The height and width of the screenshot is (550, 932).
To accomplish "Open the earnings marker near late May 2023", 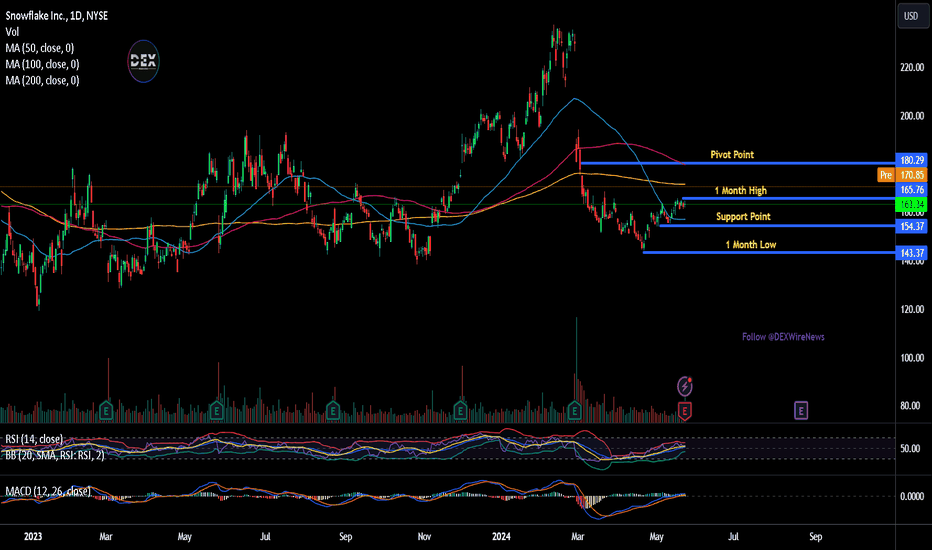I will [216, 410].
